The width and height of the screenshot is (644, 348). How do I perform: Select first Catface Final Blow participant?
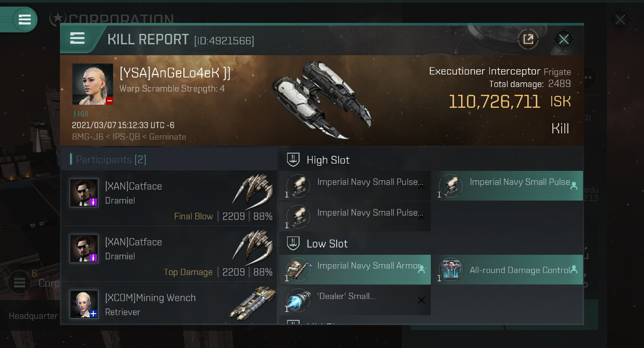[169, 198]
